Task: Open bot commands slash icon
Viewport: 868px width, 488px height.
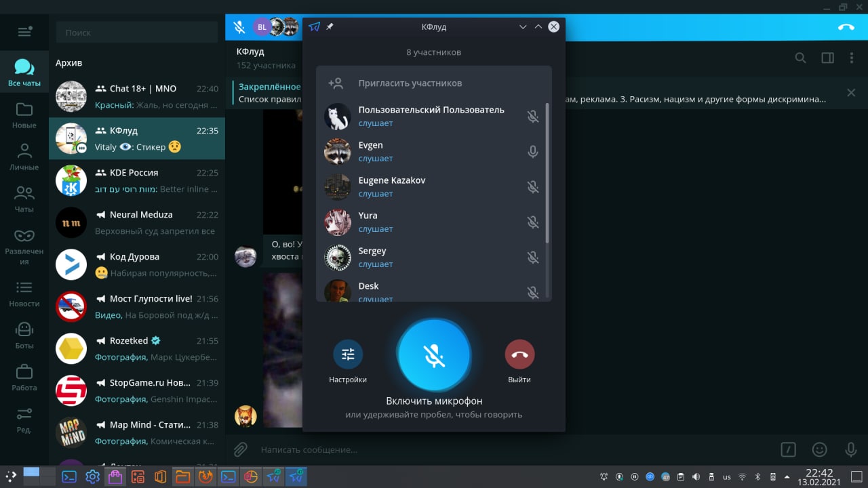Action: [788, 449]
